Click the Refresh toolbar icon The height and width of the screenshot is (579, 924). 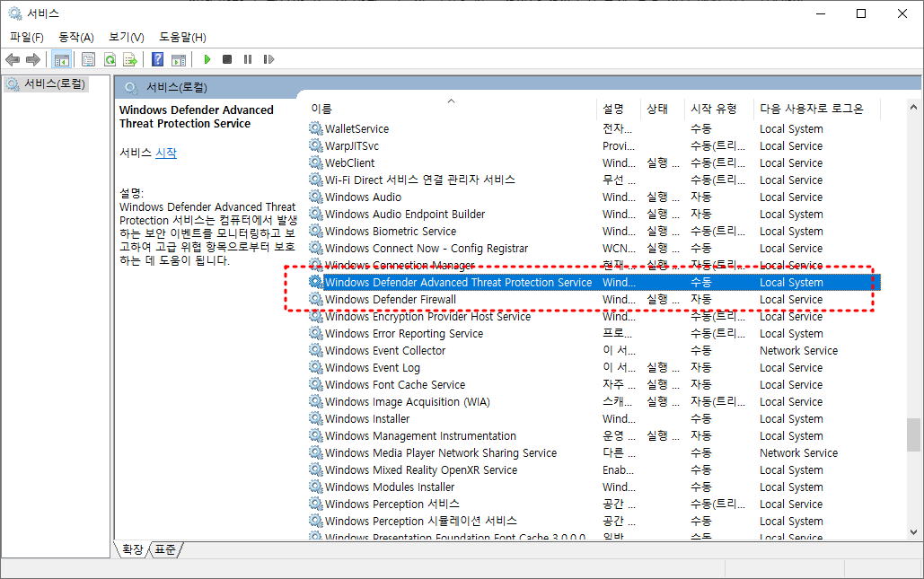tap(110, 59)
